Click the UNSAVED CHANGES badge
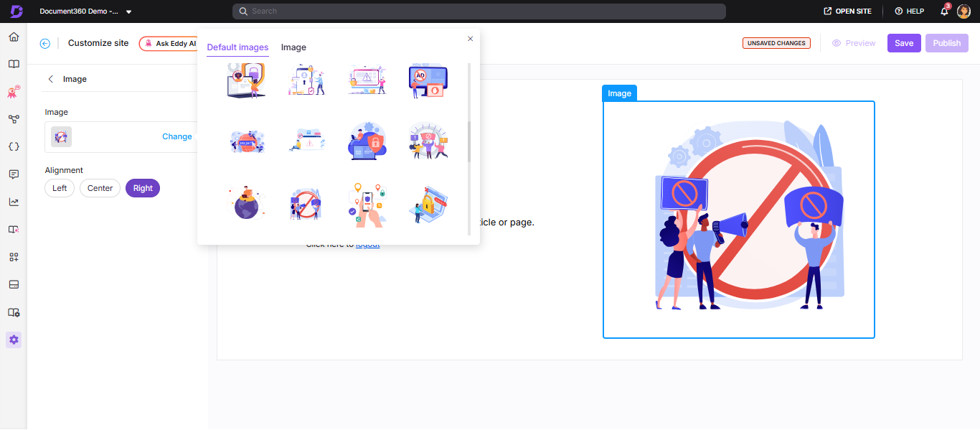The width and height of the screenshot is (980, 430). click(x=776, y=43)
